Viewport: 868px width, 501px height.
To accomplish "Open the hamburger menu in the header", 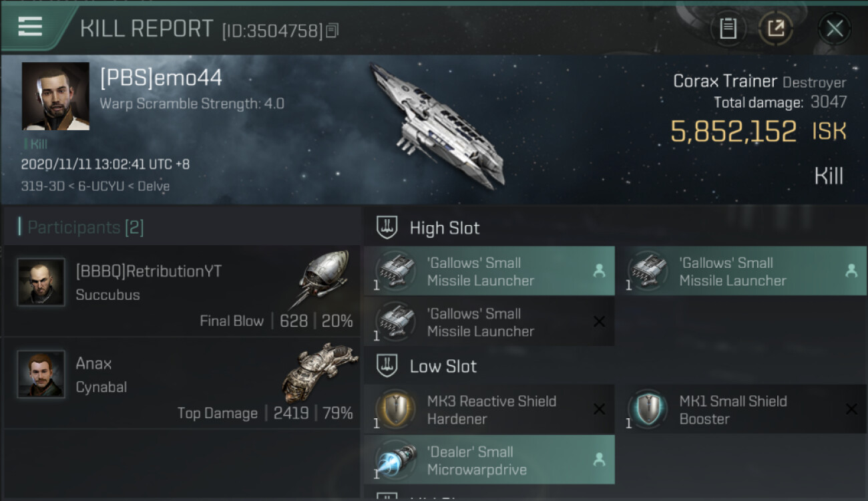I will [30, 27].
